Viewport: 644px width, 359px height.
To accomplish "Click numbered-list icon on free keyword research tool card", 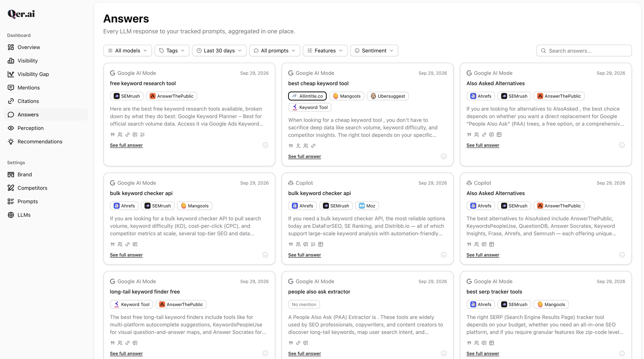I will click(x=142, y=135).
